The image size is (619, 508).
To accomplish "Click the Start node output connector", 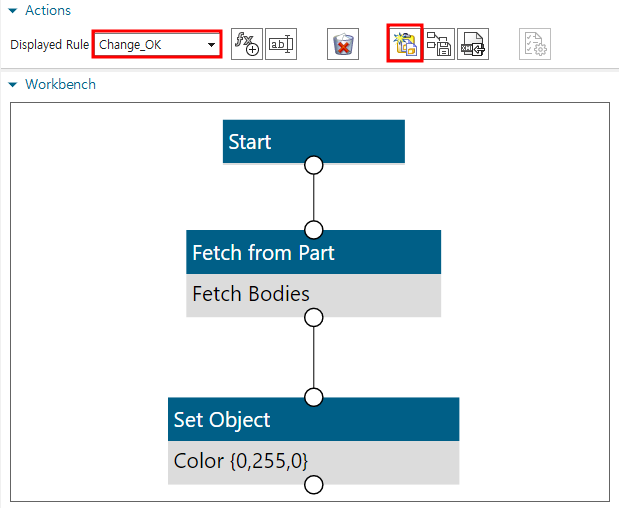I will pos(313,165).
